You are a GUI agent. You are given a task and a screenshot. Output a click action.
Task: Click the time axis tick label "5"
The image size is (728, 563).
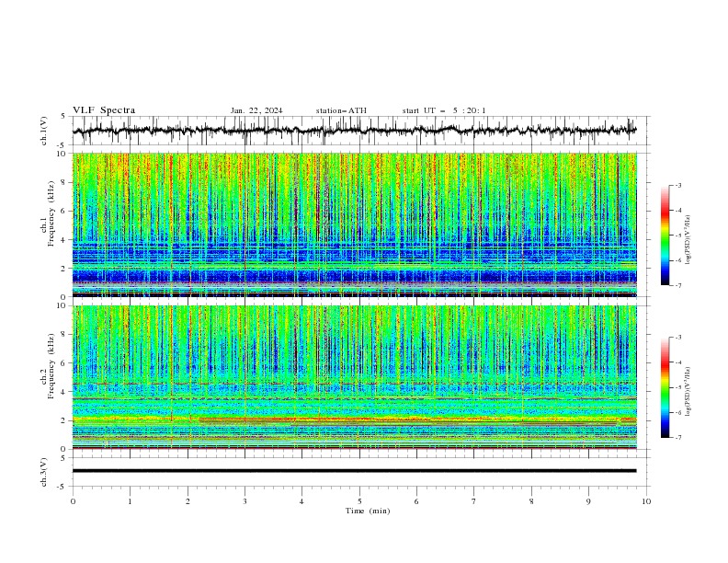click(359, 501)
